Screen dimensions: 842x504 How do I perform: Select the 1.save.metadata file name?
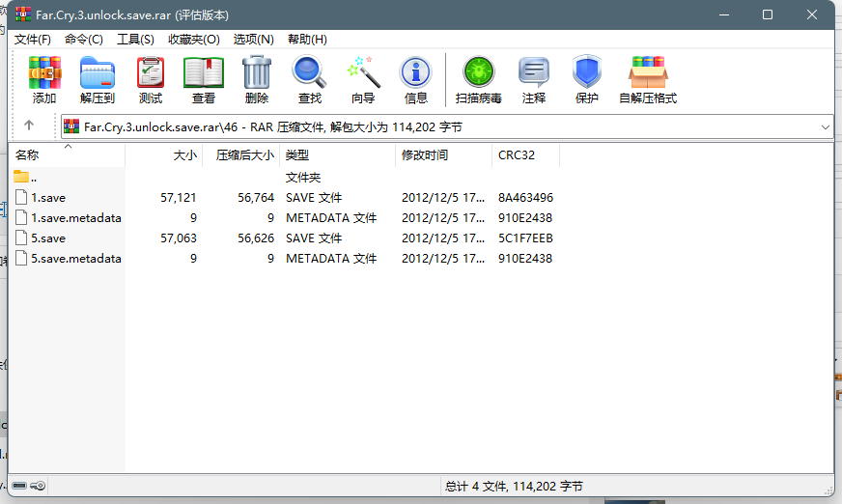click(x=75, y=217)
